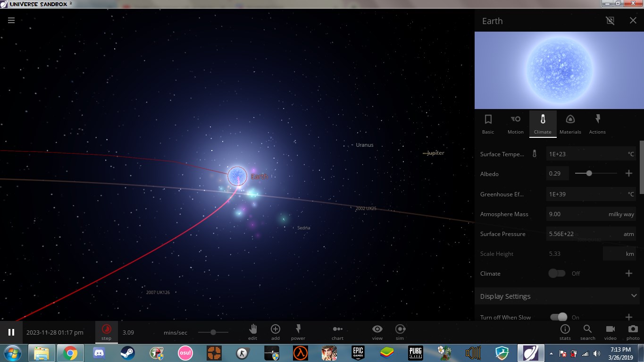644x362 pixels.
Task: Edit the Albedo value 0.29
Action: pos(557,174)
